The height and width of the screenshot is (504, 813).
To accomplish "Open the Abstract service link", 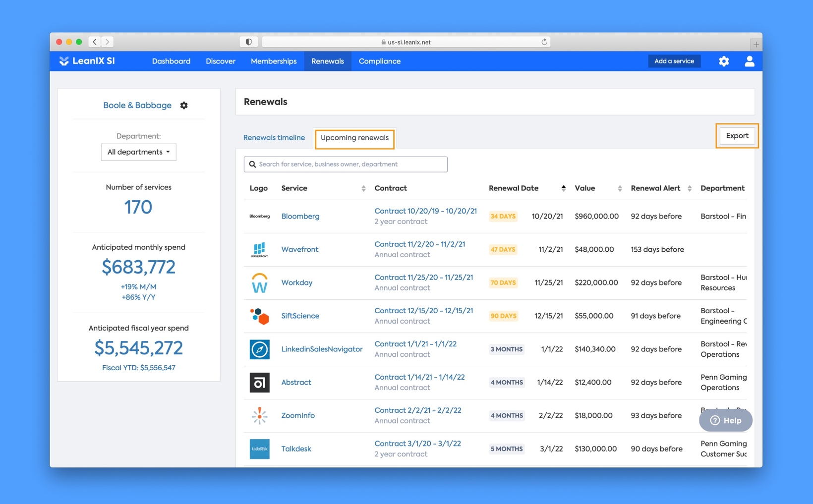I will tap(296, 382).
